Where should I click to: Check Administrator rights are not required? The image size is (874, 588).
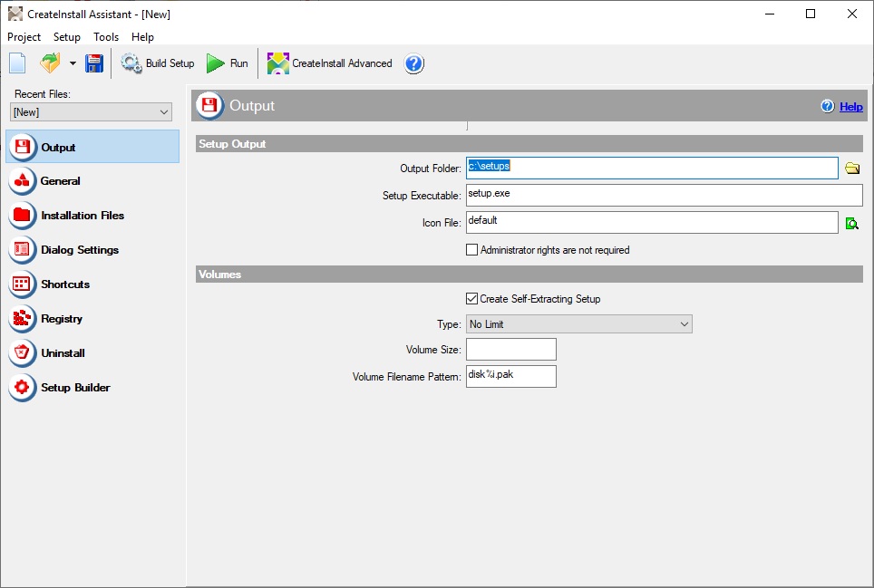472,249
